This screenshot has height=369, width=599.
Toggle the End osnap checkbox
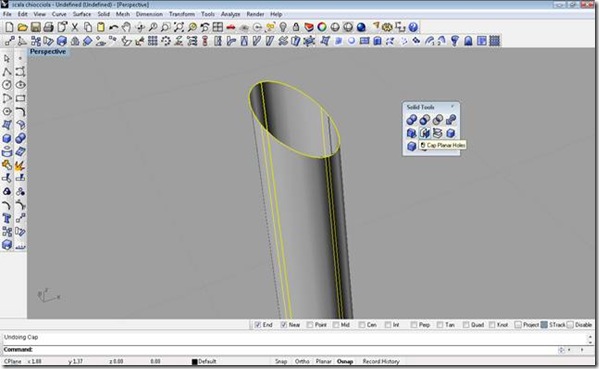click(x=258, y=325)
